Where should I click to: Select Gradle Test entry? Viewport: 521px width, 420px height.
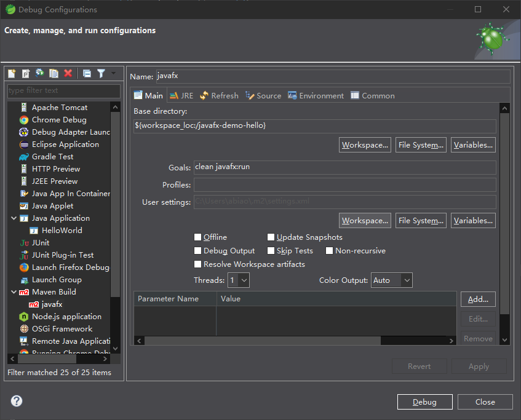52,157
